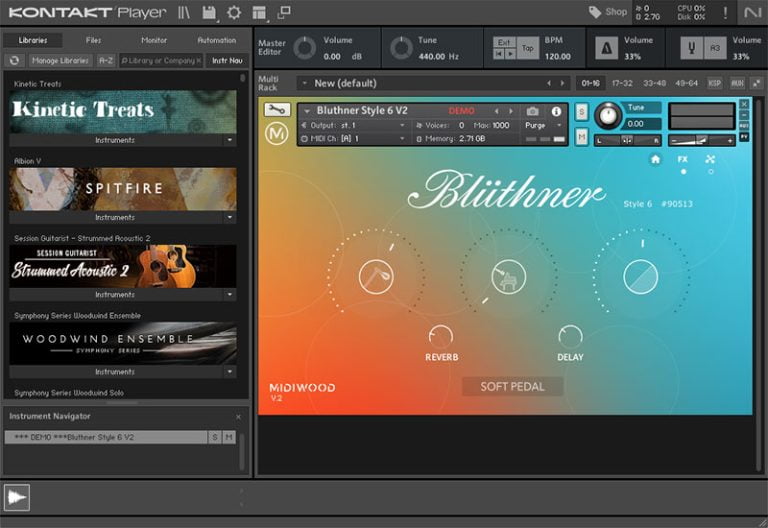Image resolution: width=768 pixels, height=528 pixels.
Task: Toggle the PV button on the instrument header
Action: pyautogui.click(x=744, y=137)
